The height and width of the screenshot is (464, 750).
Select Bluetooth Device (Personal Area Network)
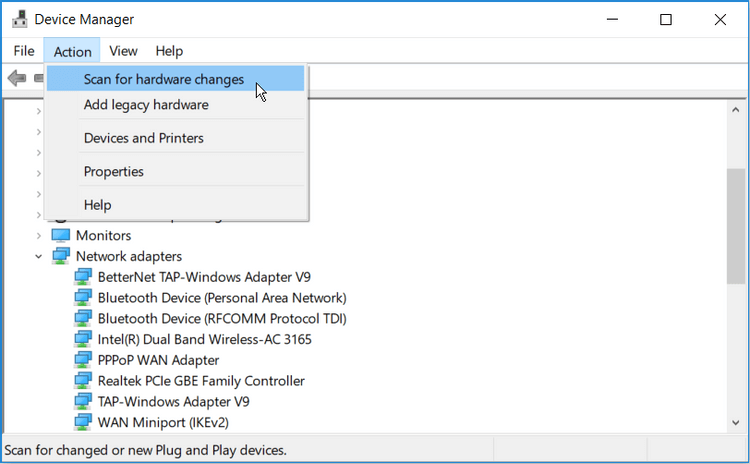point(222,298)
